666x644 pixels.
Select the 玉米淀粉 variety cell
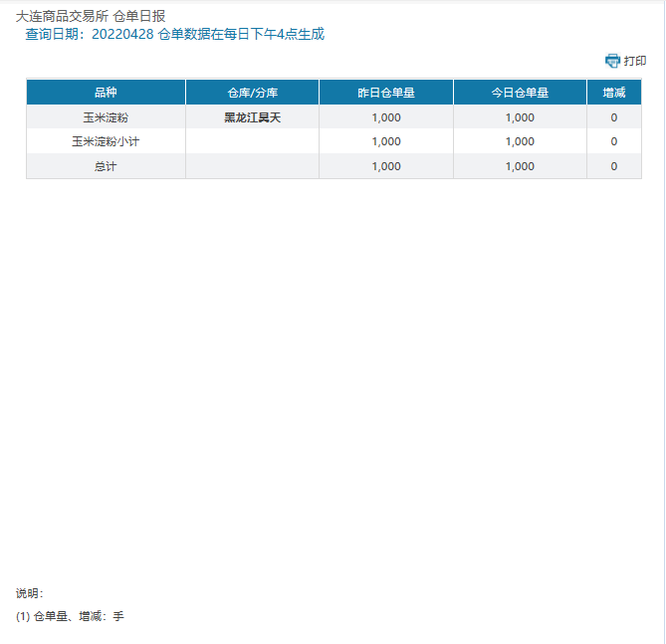pyautogui.click(x=106, y=117)
